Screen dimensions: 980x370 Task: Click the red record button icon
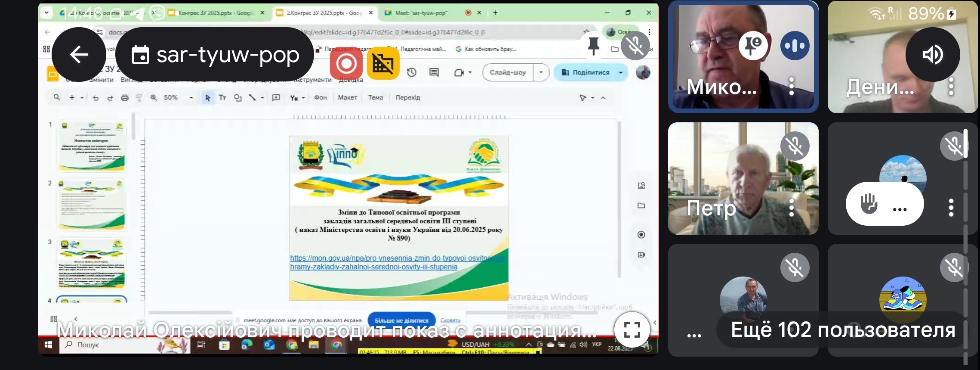[x=346, y=64]
